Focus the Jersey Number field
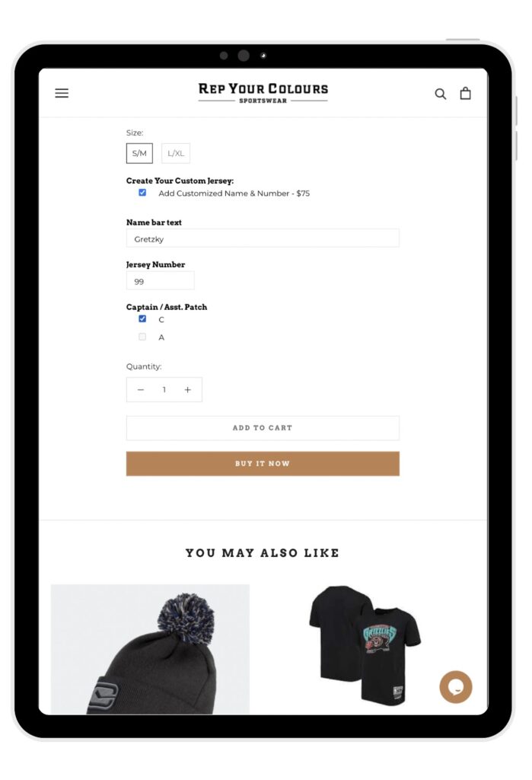The height and width of the screenshot is (780, 532). coord(160,280)
